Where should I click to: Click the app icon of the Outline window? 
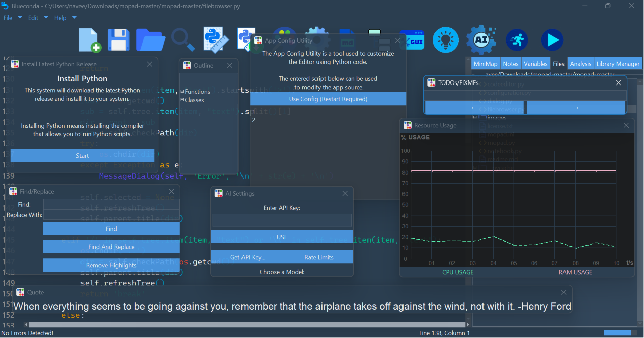point(187,66)
